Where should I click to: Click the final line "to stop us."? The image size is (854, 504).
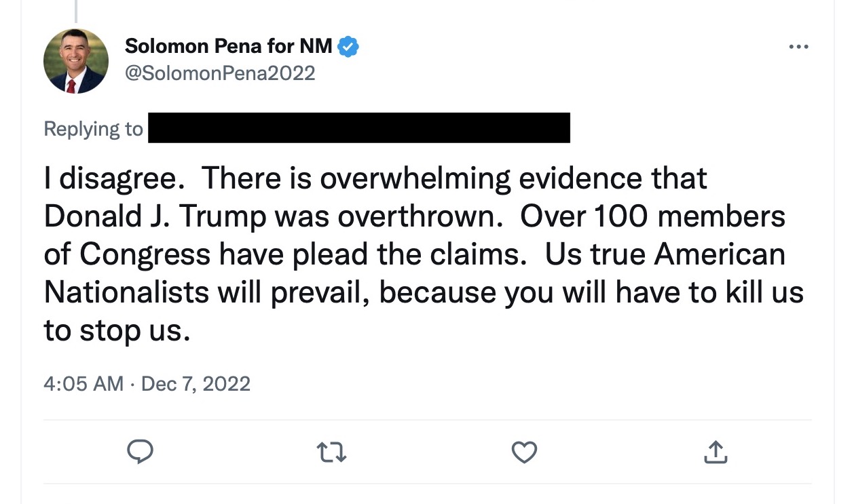pyautogui.click(x=115, y=330)
